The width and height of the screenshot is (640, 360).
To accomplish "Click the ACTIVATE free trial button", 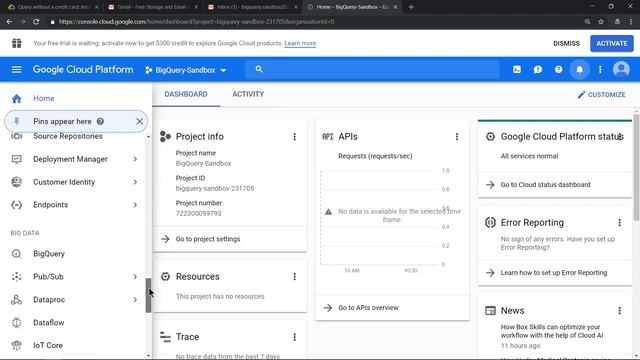I will tap(611, 43).
